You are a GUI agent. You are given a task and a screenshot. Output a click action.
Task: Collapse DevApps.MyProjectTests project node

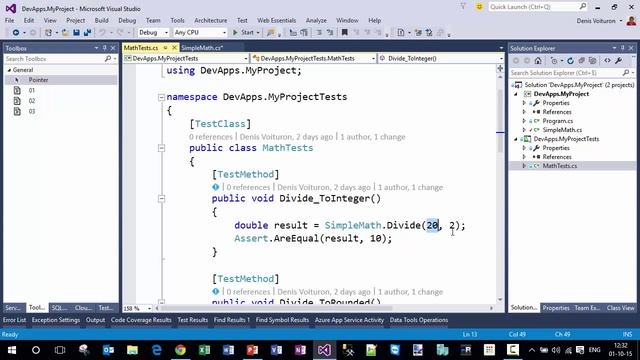point(516,139)
